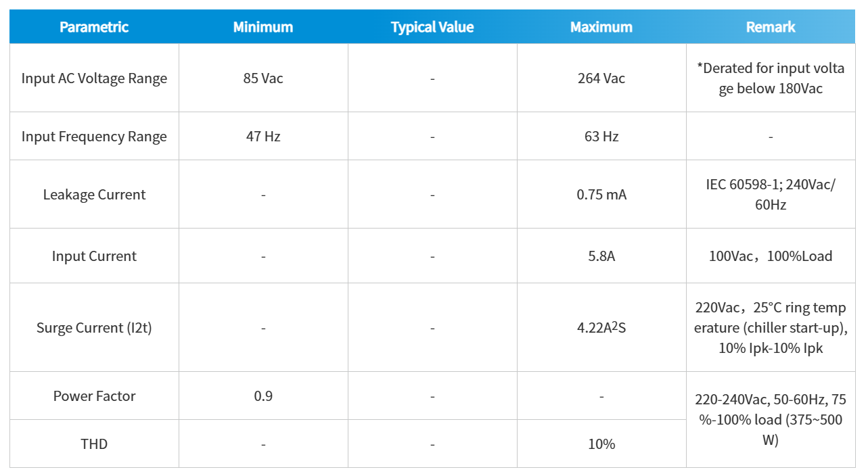Click the 85 Vac minimum value
Viewport: 868px width, 476px height.
pos(263,78)
